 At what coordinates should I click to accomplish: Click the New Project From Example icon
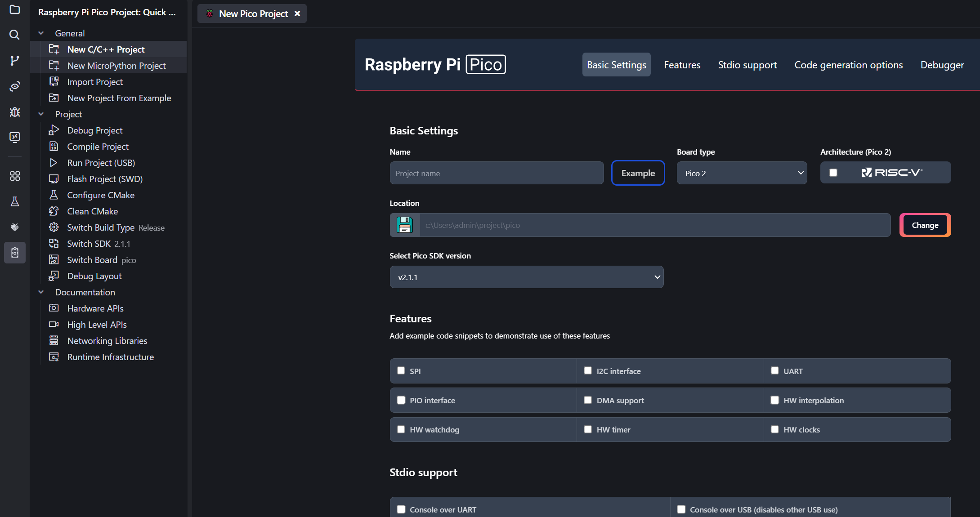(x=54, y=98)
